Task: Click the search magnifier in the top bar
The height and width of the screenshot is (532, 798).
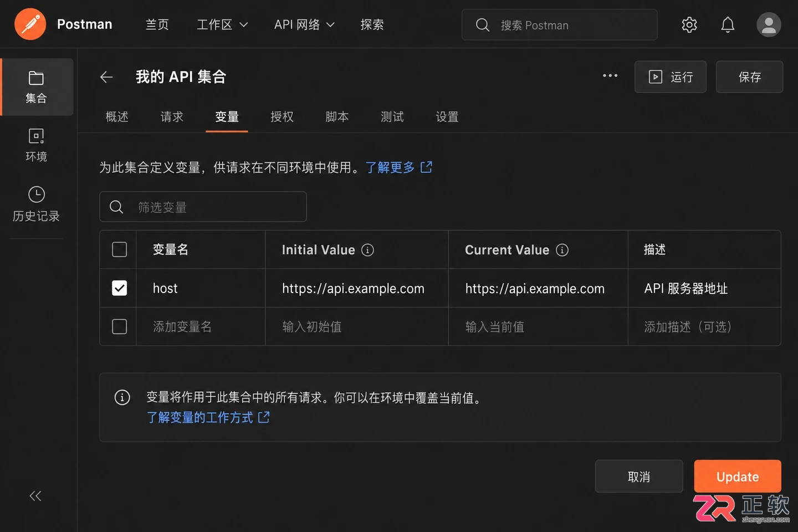Action: pyautogui.click(x=483, y=25)
